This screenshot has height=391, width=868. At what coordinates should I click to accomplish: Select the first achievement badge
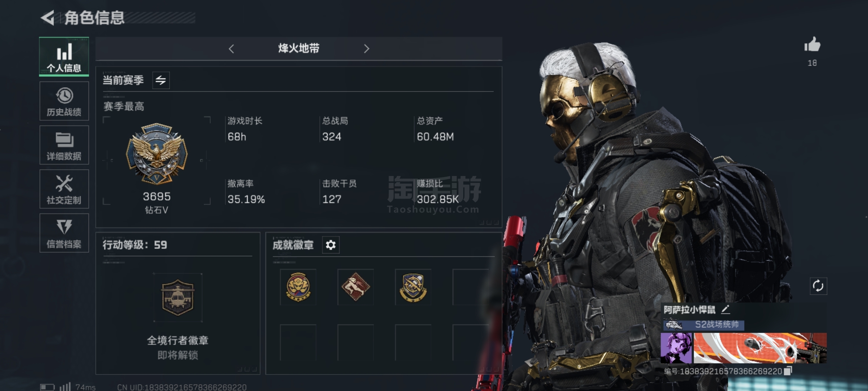(x=298, y=287)
